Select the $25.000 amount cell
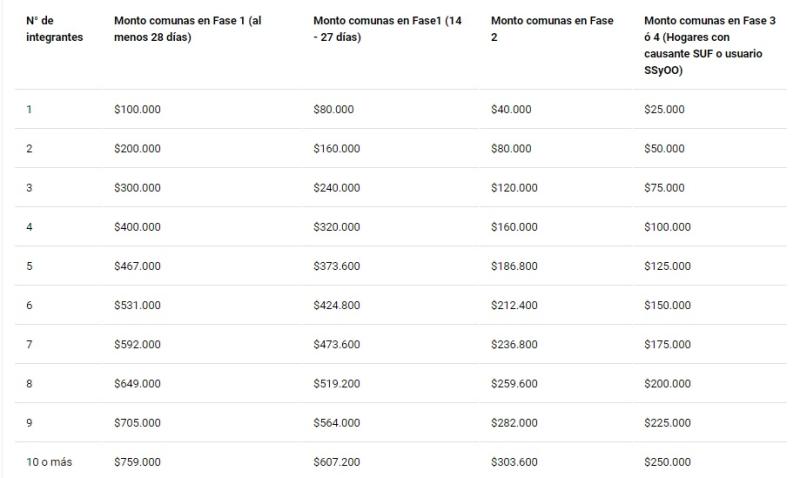Screen dimensions: 800x478 [x=664, y=110]
